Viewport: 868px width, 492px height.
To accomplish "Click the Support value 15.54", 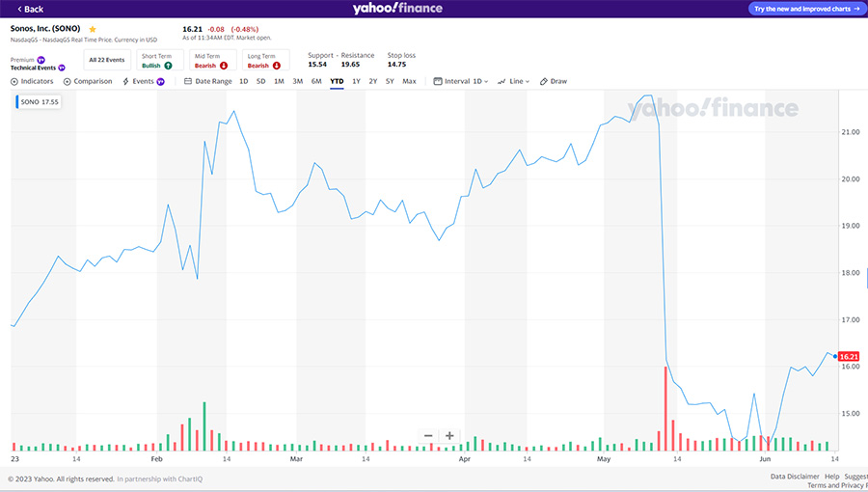I will [x=317, y=65].
